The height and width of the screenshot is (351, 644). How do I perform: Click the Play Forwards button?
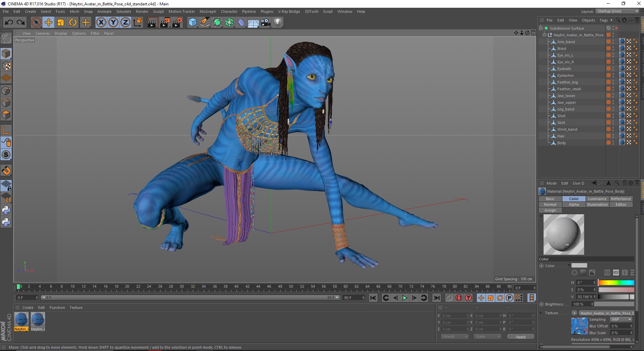405,298
